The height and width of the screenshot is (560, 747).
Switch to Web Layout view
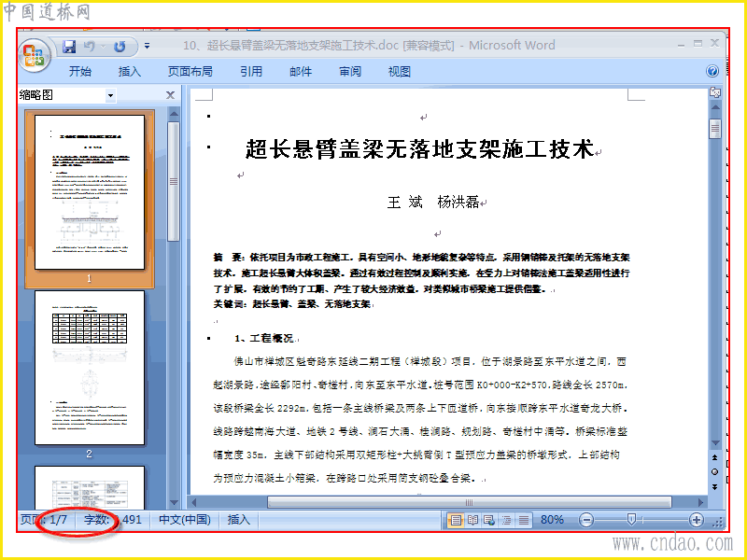tap(489, 520)
